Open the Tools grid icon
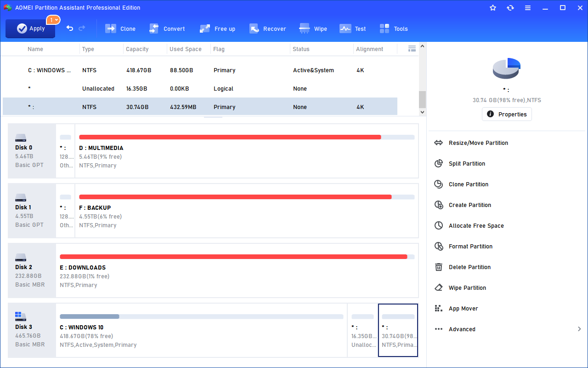Image resolution: width=588 pixels, height=368 pixels. (x=384, y=29)
